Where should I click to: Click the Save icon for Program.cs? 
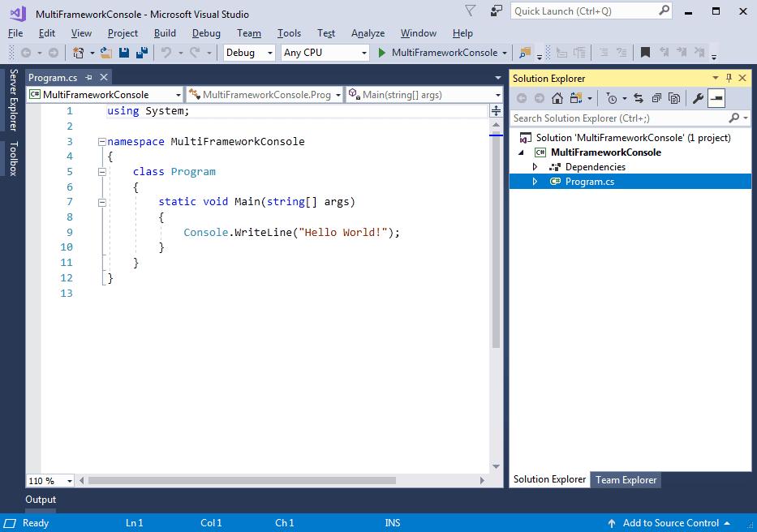124,53
